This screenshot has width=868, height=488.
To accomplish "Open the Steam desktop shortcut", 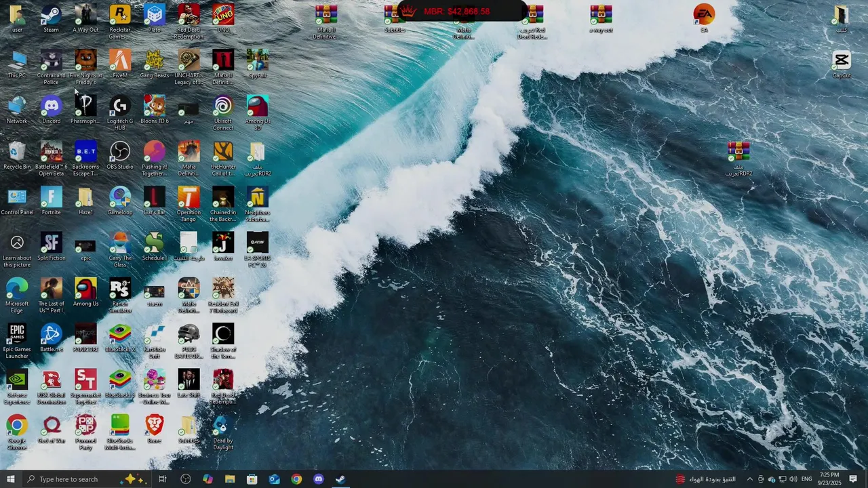I will [51, 18].
